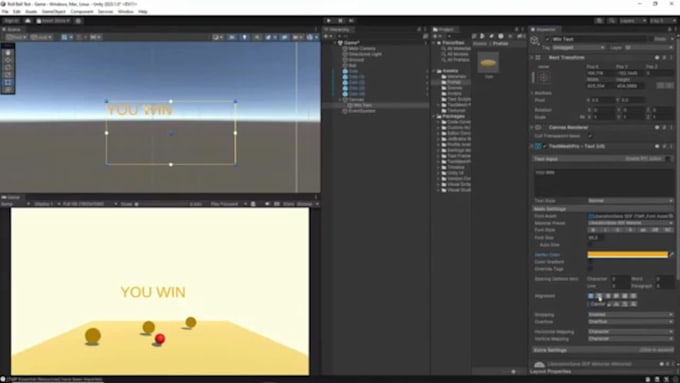Select EventSystem in Hierarchy

pos(362,111)
